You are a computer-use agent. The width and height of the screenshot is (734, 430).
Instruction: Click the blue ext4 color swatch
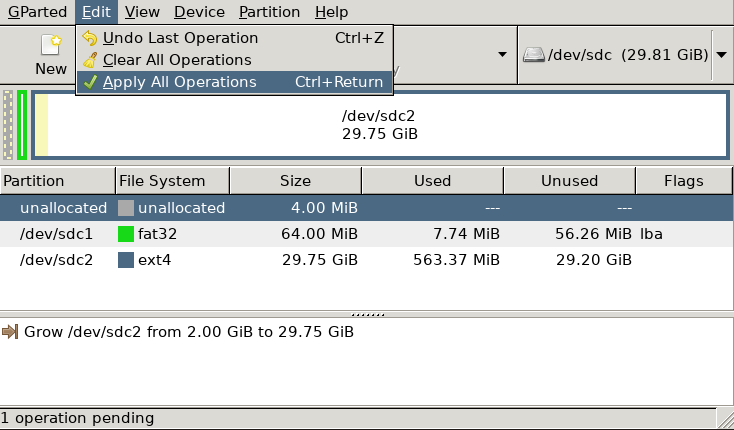(126, 260)
